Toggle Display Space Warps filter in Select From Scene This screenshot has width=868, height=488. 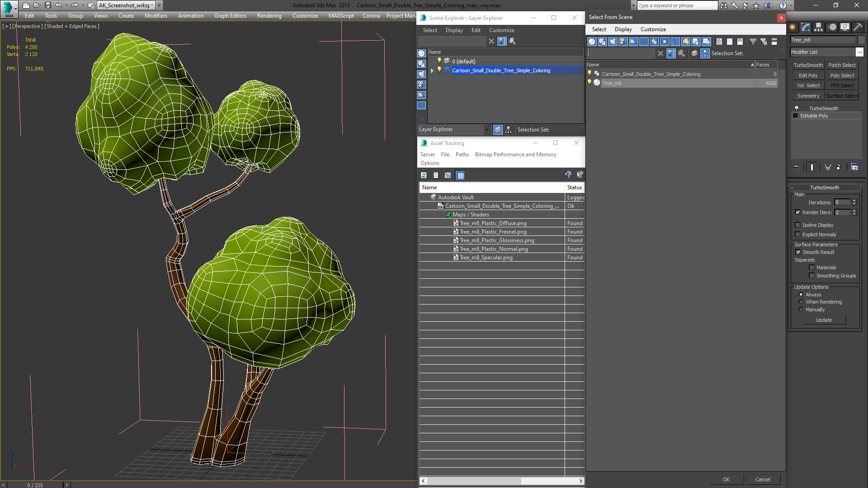[644, 42]
